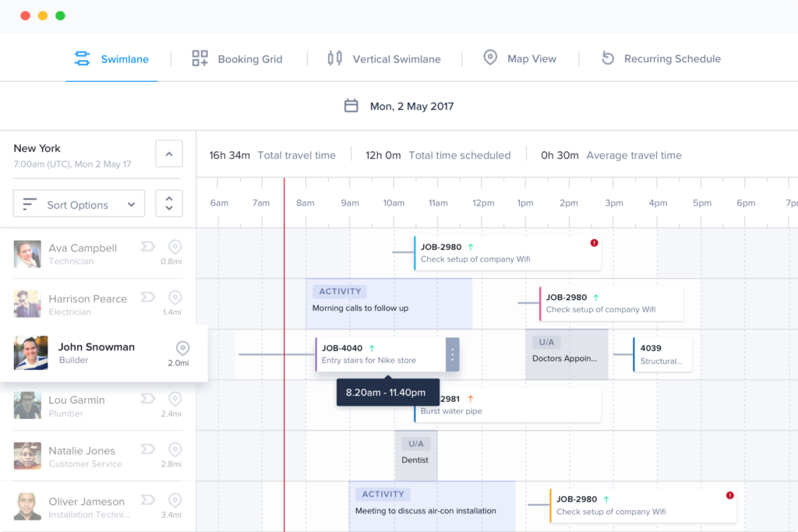Toggle the expand/collapse rows arrows button
Image resolution: width=798 pixels, height=532 pixels.
(x=169, y=204)
